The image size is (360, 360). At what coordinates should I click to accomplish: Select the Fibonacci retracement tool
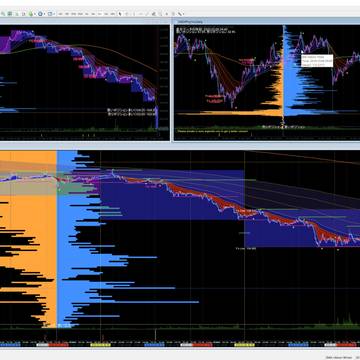(x=160, y=14)
